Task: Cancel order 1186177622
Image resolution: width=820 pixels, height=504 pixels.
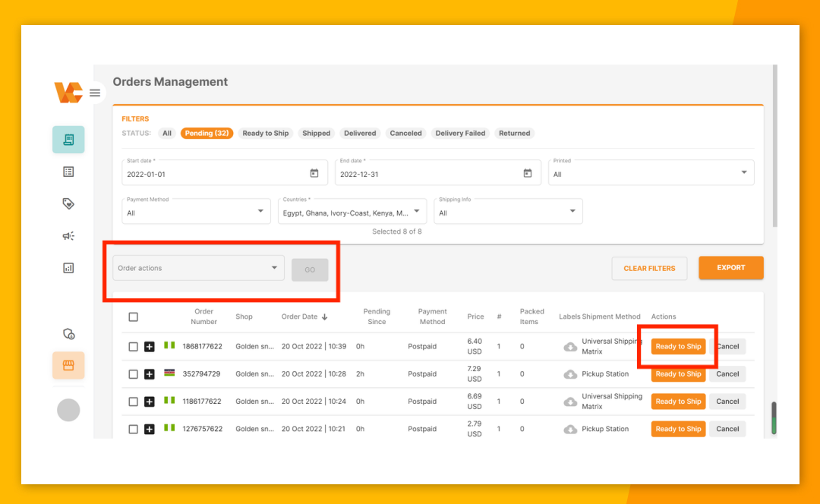Action: point(728,402)
